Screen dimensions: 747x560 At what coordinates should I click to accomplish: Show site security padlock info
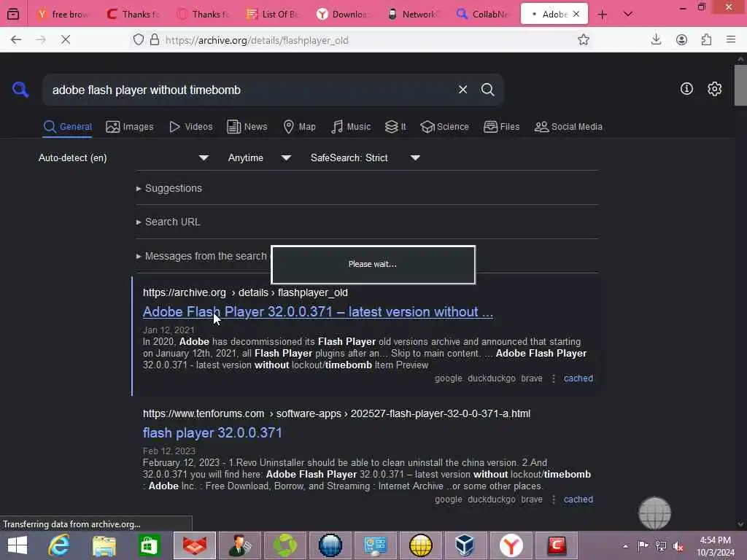tap(155, 40)
